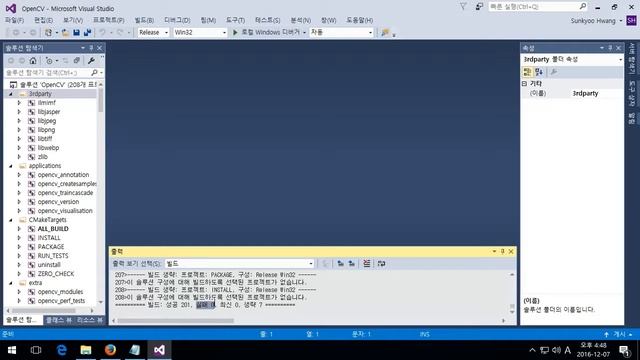Screen dimensions: 640x360
Task: Click the Output panel horizontal scrollbar thumb
Action: 176,321
